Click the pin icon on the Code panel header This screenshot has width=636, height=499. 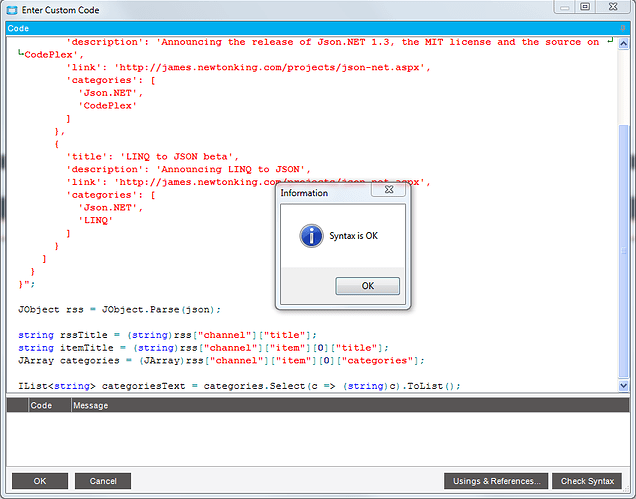pyautogui.click(x=623, y=28)
